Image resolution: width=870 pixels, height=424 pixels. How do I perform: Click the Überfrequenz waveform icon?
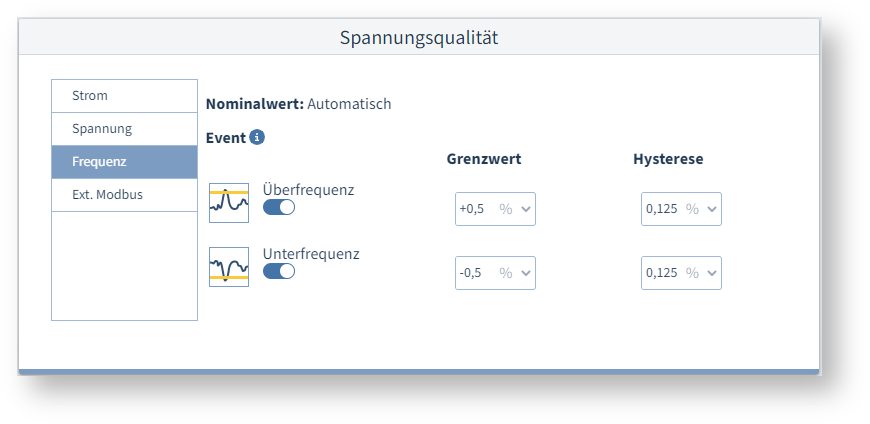229,203
